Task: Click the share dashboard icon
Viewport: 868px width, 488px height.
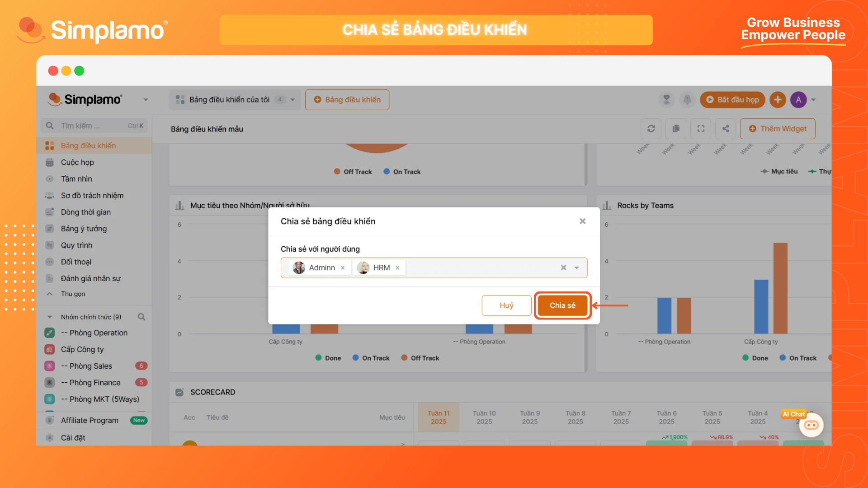Action: [x=726, y=129]
